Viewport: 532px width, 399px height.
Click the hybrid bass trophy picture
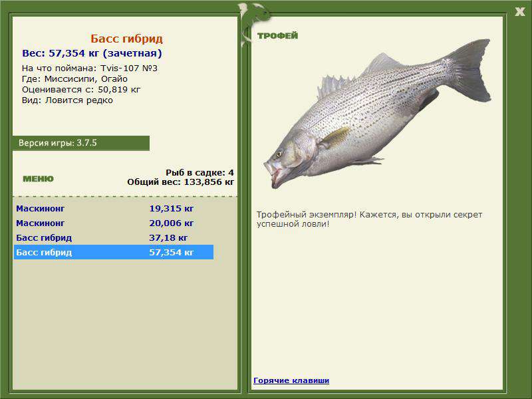pyautogui.click(x=377, y=114)
